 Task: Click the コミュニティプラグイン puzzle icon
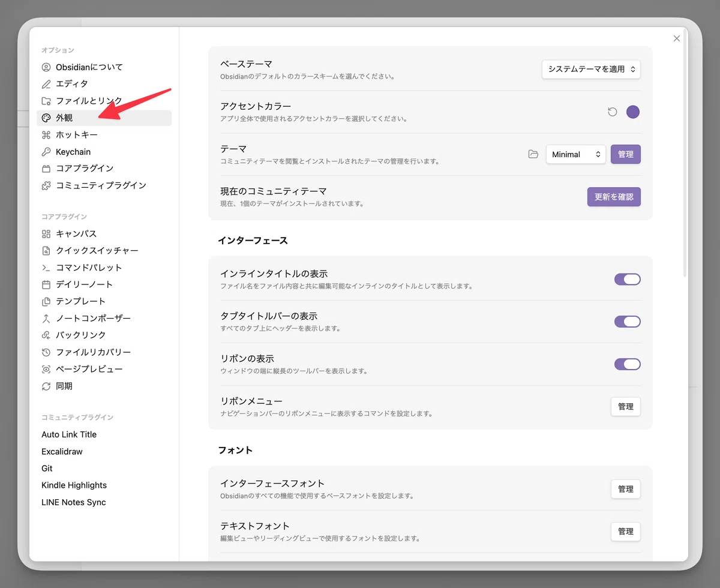(x=46, y=185)
